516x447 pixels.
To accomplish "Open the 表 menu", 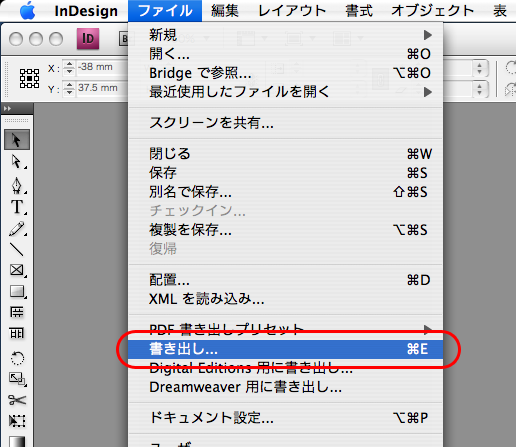I will [x=500, y=11].
